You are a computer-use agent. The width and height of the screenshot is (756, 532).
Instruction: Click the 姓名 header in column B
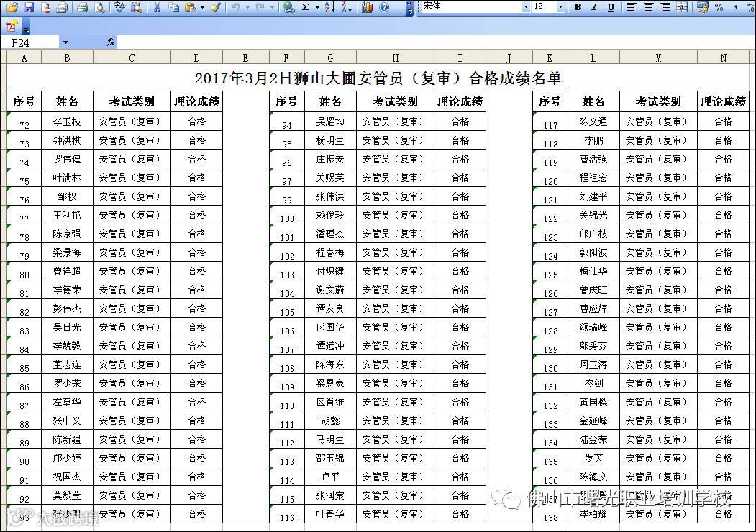[x=67, y=101]
